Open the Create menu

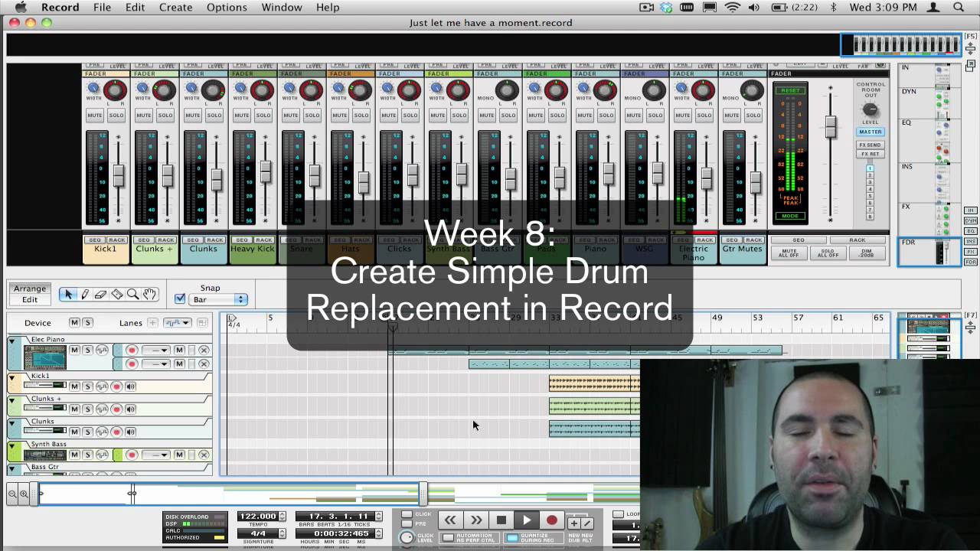[175, 7]
